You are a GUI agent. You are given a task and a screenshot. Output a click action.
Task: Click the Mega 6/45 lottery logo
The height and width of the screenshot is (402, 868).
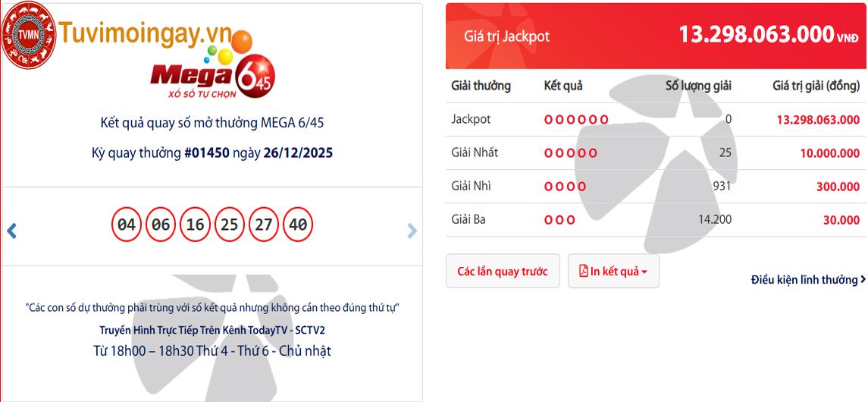pyautogui.click(x=212, y=77)
